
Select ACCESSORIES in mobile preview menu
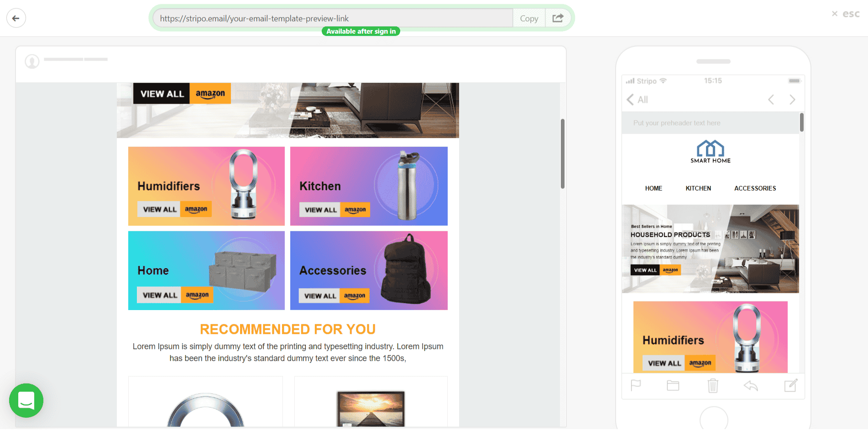(755, 188)
